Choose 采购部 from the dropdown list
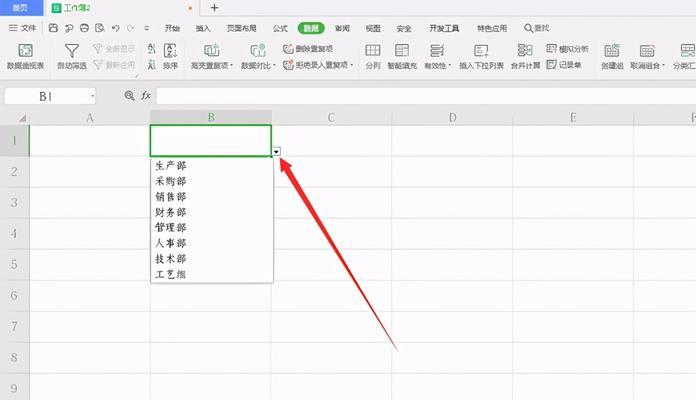The height and width of the screenshot is (400, 696). point(212,181)
